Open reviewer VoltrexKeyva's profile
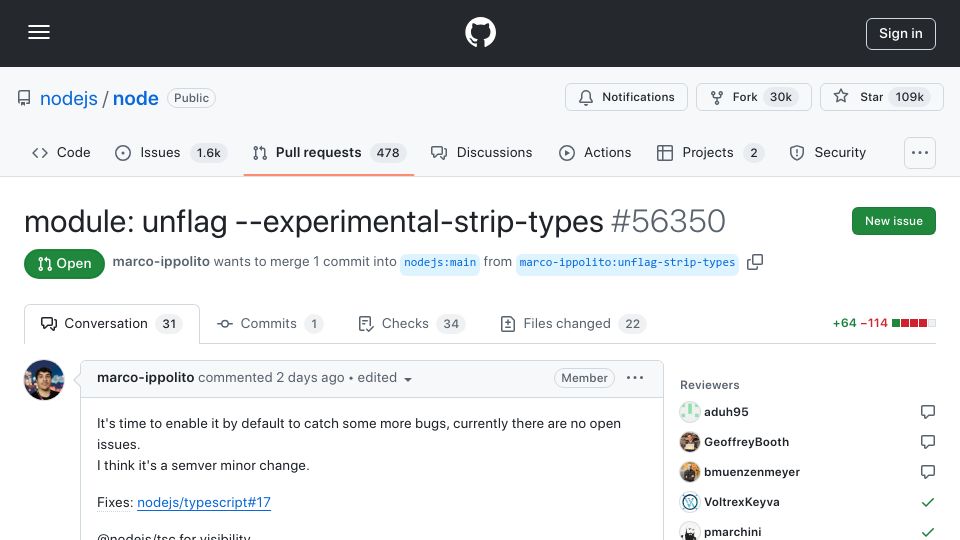The image size is (960, 540). click(x=741, y=502)
